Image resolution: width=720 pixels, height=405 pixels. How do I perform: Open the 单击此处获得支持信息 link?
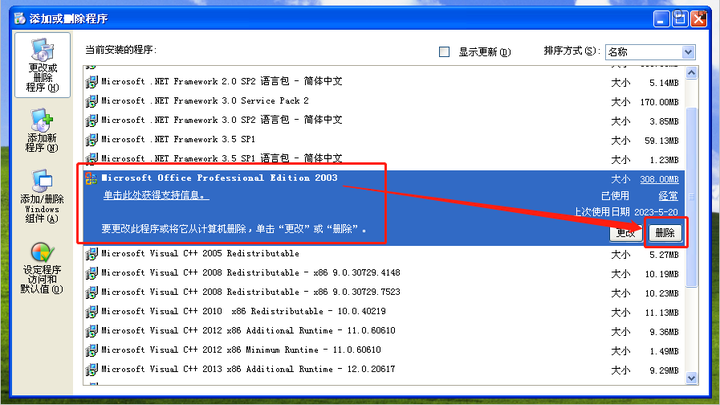pyautogui.click(x=156, y=196)
